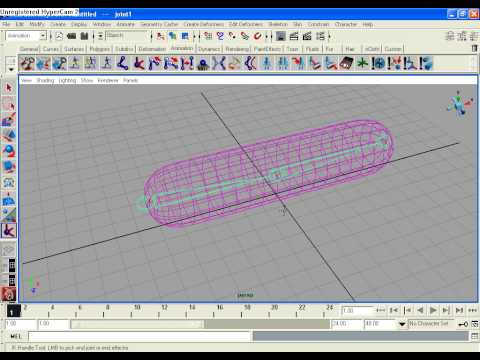
Task: Switch to the Rendering shelf tab
Action: point(237,49)
